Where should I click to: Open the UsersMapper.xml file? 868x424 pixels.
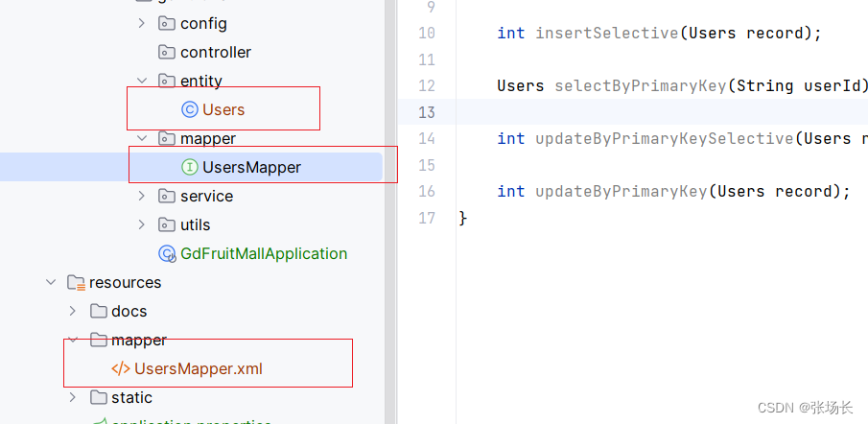pos(199,368)
